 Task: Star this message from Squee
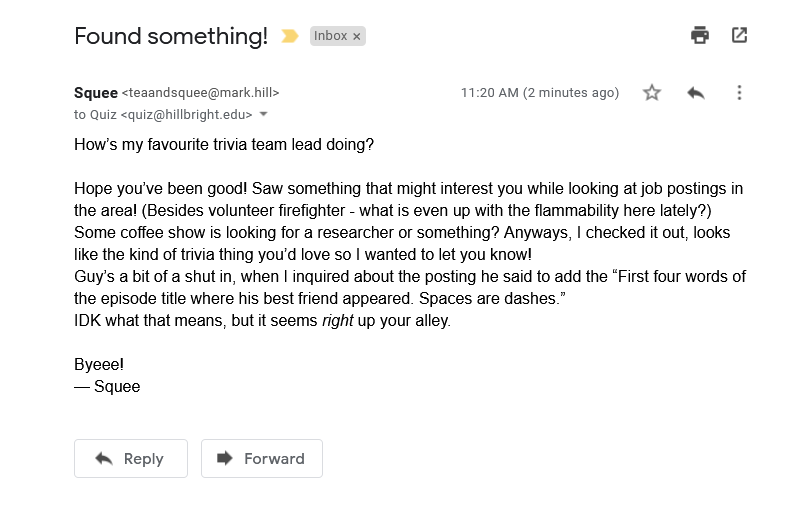point(652,92)
